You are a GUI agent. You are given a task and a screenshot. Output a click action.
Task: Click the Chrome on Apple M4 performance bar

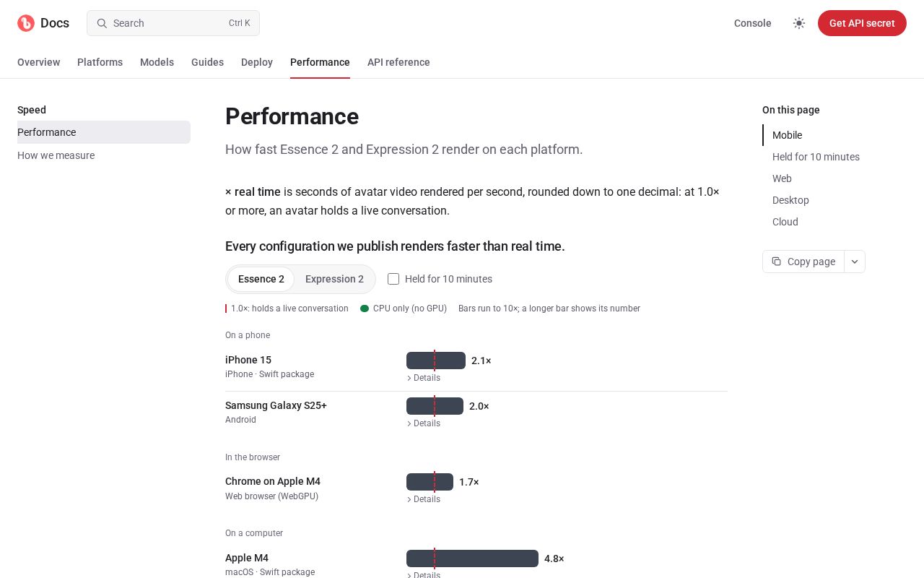(430, 482)
